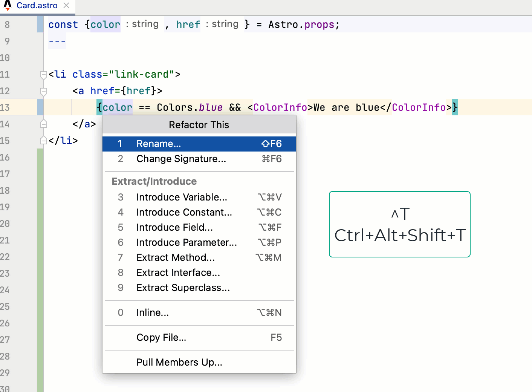Choose Introduce Variable

tap(182, 197)
